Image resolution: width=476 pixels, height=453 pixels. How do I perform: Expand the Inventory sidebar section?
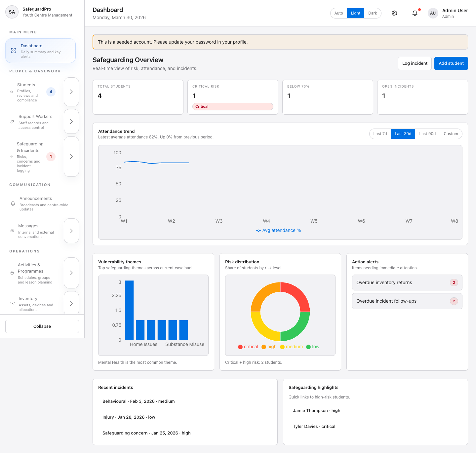tap(71, 303)
